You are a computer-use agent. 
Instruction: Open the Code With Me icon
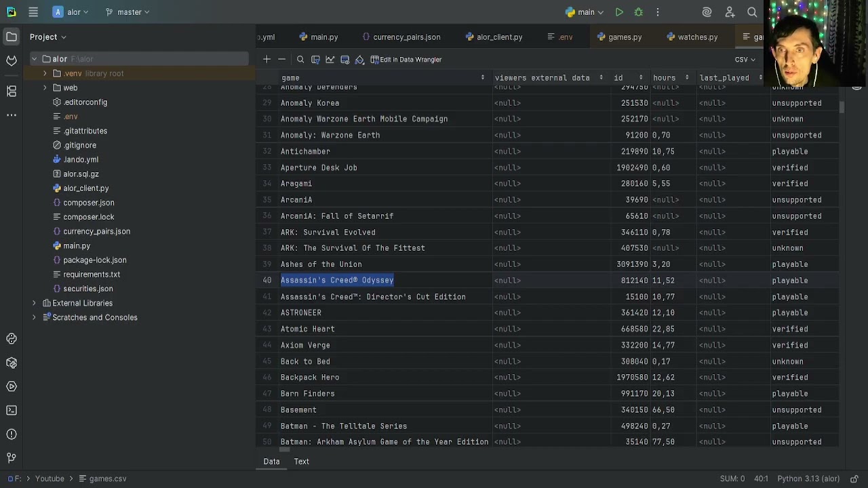(730, 12)
